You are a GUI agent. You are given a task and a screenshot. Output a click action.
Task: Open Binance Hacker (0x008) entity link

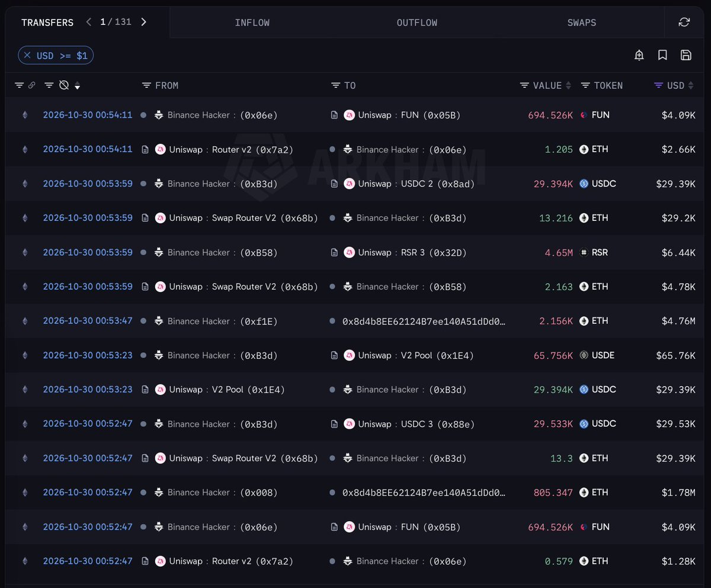[x=222, y=493]
